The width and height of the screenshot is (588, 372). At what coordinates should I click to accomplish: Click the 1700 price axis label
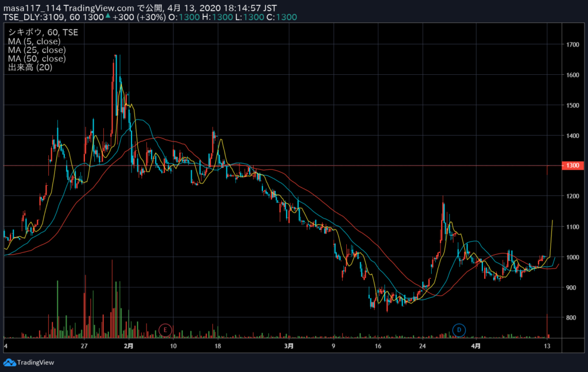pyautogui.click(x=572, y=44)
